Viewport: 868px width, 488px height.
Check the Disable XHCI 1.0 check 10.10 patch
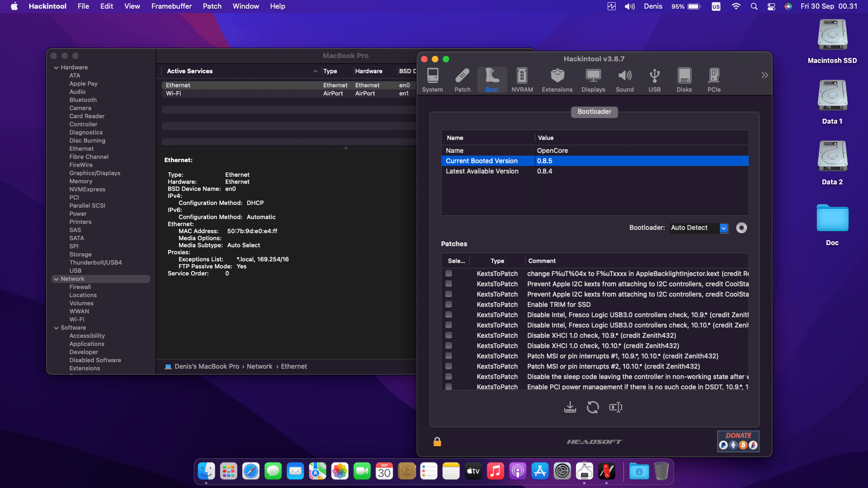point(449,346)
